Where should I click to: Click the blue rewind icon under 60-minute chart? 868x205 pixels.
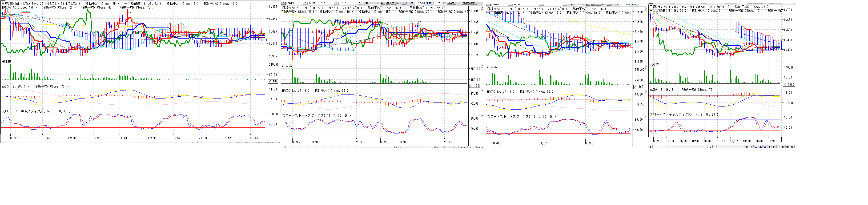coord(747,147)
